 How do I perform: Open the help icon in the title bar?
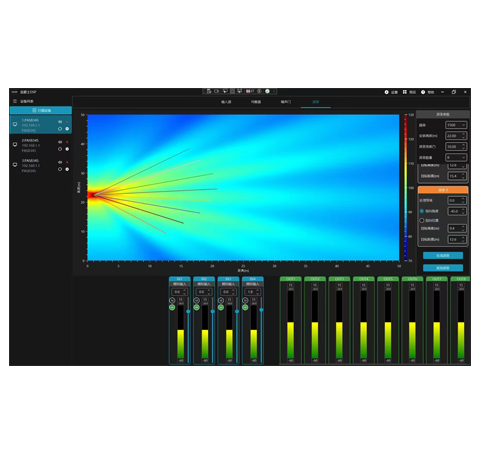[x=423, y=92]
